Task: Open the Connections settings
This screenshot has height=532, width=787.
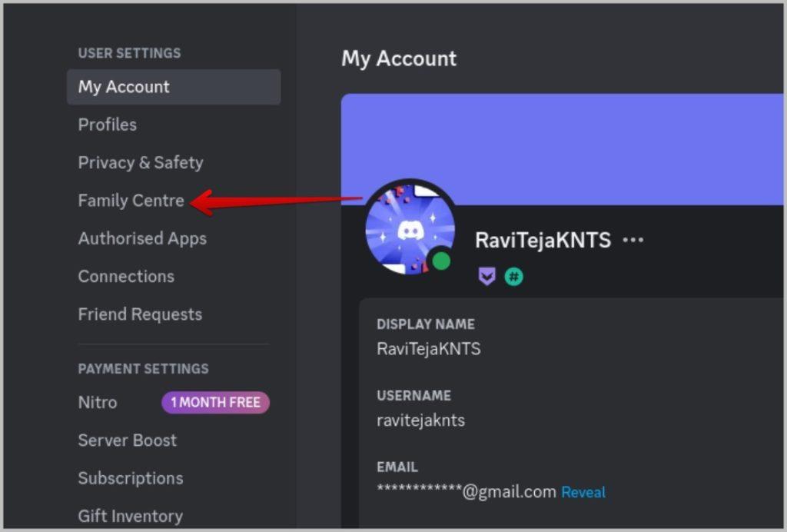Action: (x=126, y=276)
